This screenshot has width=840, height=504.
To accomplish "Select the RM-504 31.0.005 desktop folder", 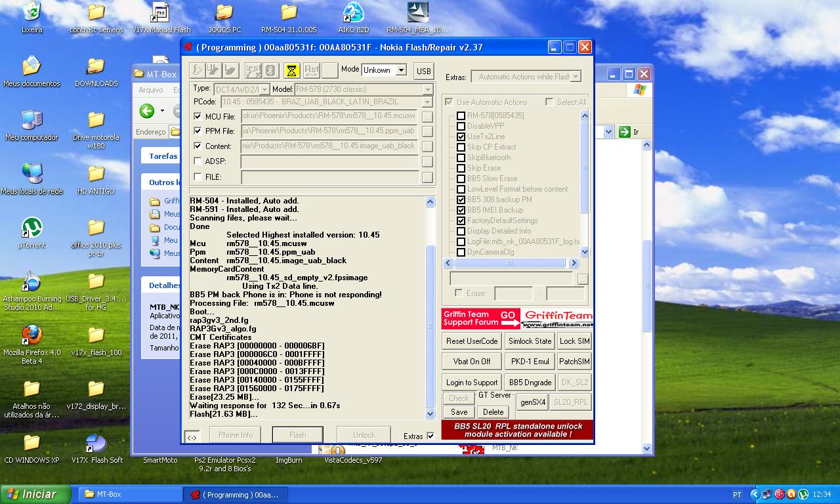I will [x=289, y=18].
